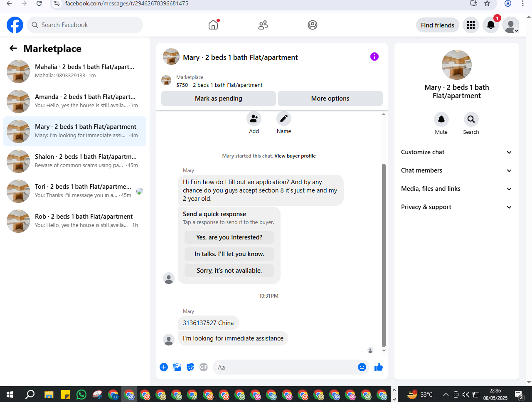Click the large listing photo in details panel

457,65
